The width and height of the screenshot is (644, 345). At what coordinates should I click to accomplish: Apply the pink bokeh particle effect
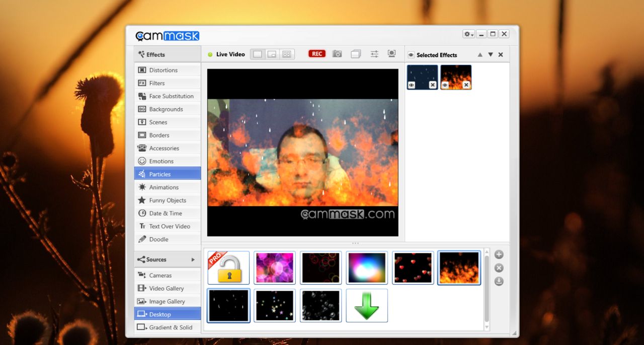click(x=275, y=268)
